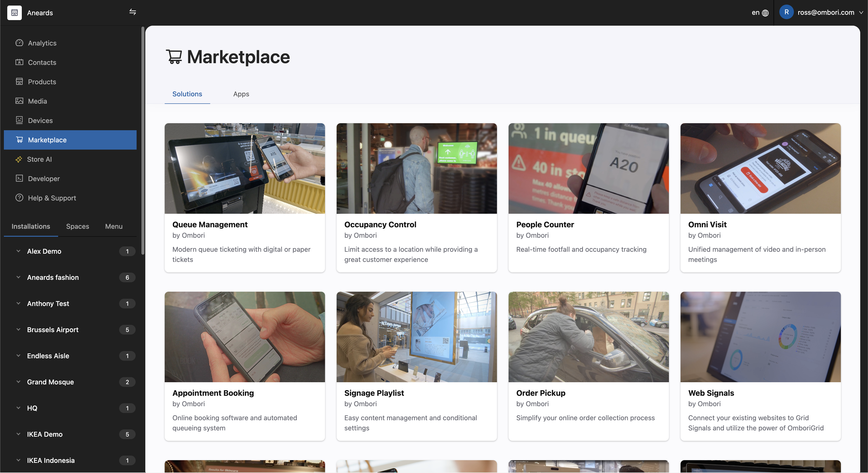Open the Developer console icon

point(20,179)
